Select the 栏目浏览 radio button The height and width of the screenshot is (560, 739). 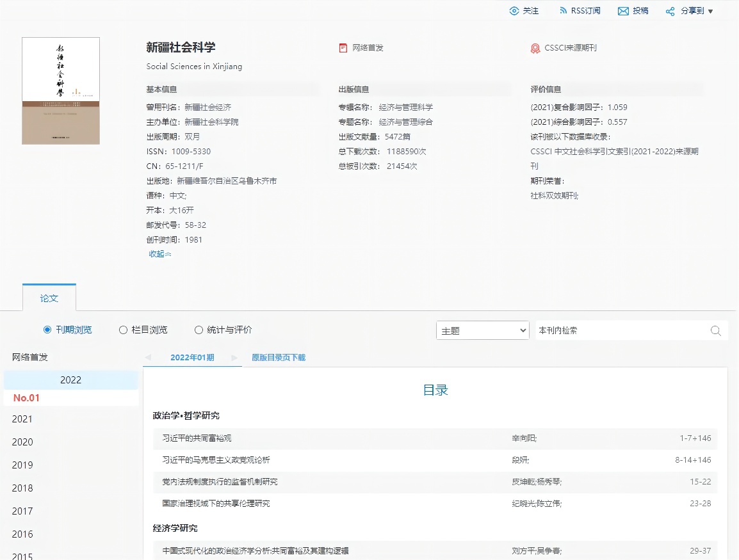point(123,330)
